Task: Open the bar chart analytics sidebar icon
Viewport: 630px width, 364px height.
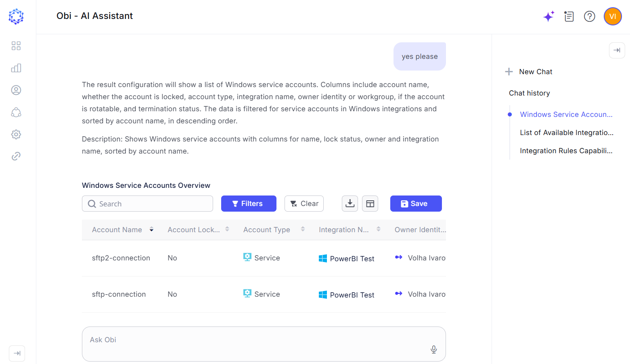Action: pos(16,68)
